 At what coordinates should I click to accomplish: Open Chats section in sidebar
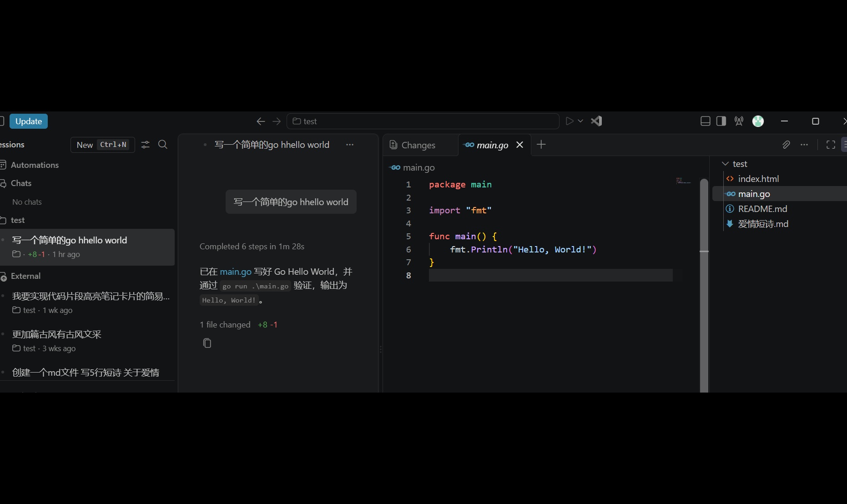[21, 183]
